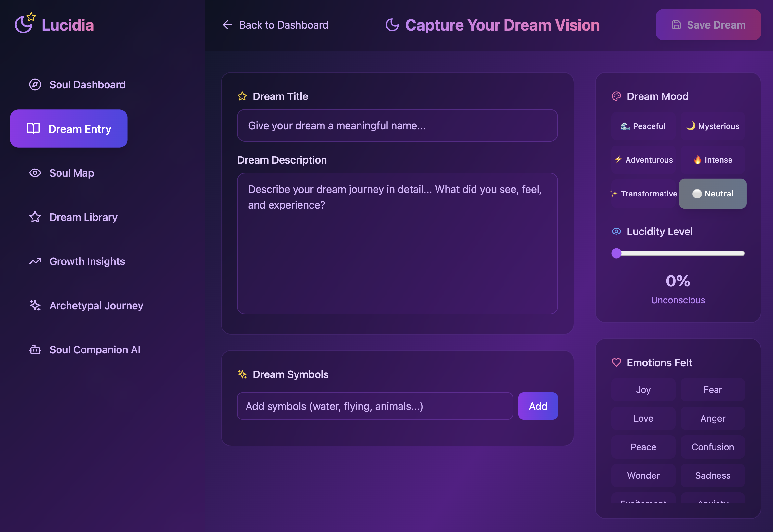Image resolution: width=773 pixels, height=532 pixels.
Task: Click the Soul Companion AI robot icon
Action: pyautogui.click(x=35, y=350)
